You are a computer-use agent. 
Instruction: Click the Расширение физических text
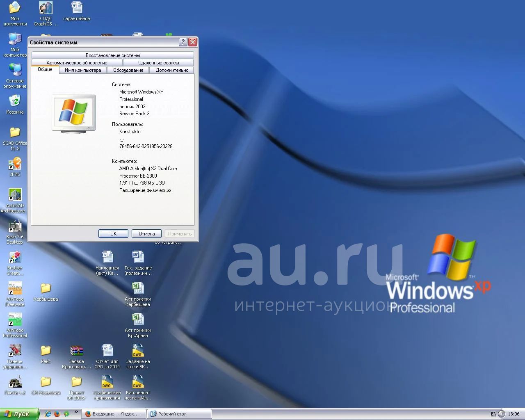145,190
